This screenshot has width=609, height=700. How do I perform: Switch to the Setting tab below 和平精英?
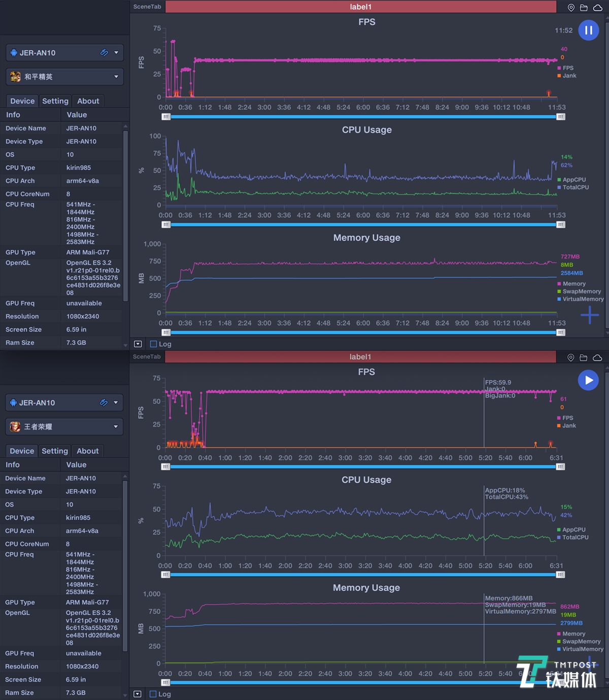(x=55, y=101)
